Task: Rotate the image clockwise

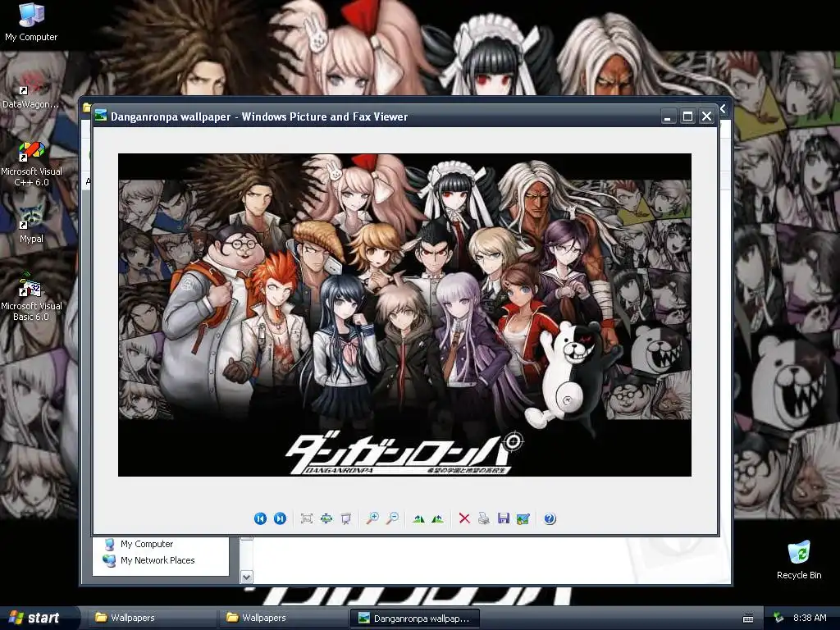Action: click(419, 518)
